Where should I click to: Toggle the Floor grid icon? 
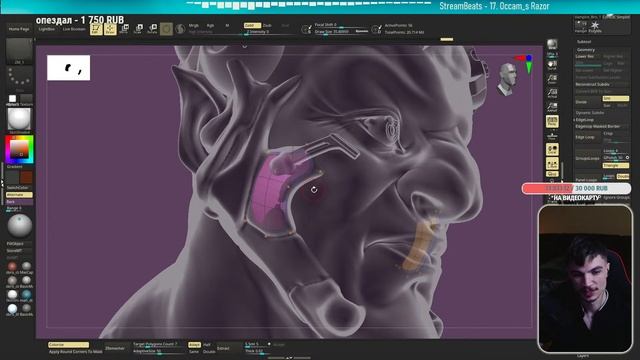click(552, 135)
